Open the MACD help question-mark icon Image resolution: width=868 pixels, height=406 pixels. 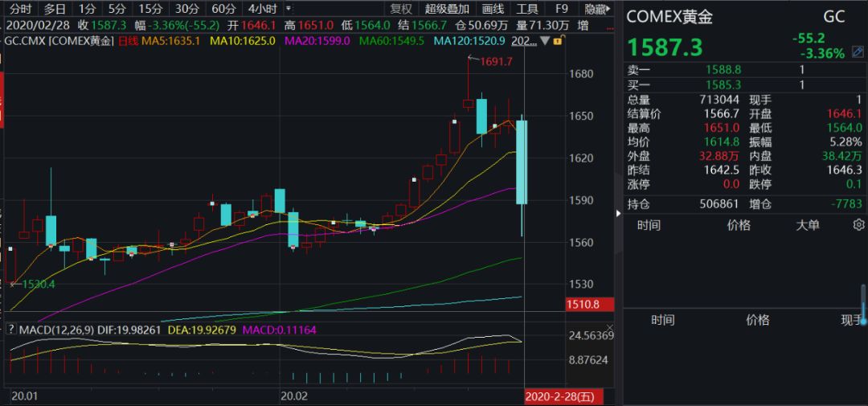coord(10,330)
